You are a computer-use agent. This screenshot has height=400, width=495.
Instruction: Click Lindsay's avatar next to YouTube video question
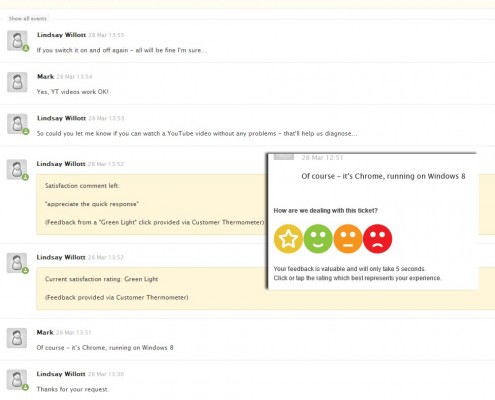(x=17, y=124)
